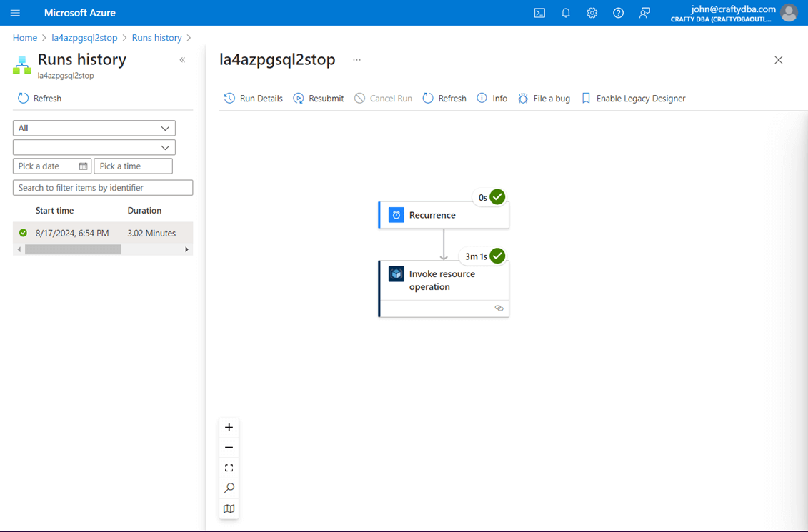This screenshot has width=808, height=532.
Task: Open la4azpgsql2stop breadcrumb link
Action: (x=84, y=38)
